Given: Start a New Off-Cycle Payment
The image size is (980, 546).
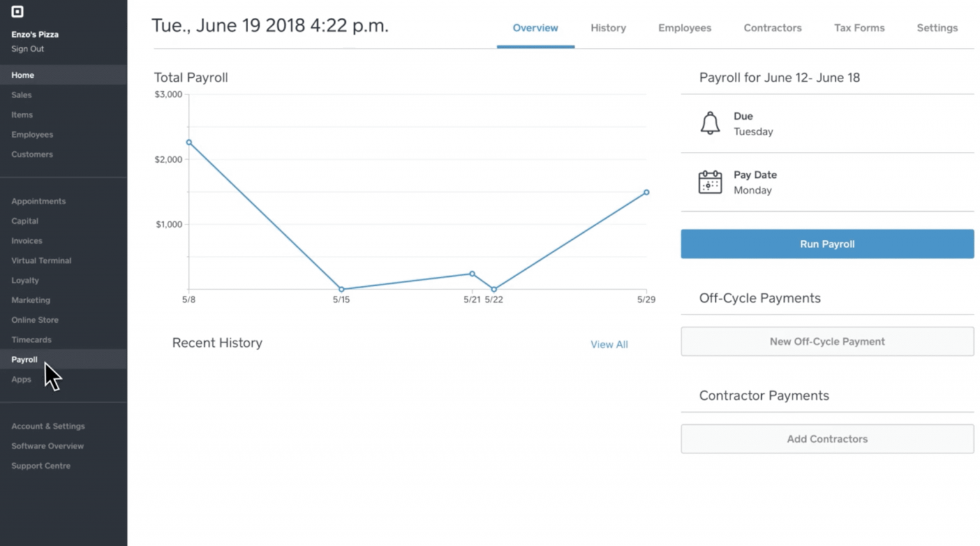Looking at the screenshot, I should [x=827, y=341].
